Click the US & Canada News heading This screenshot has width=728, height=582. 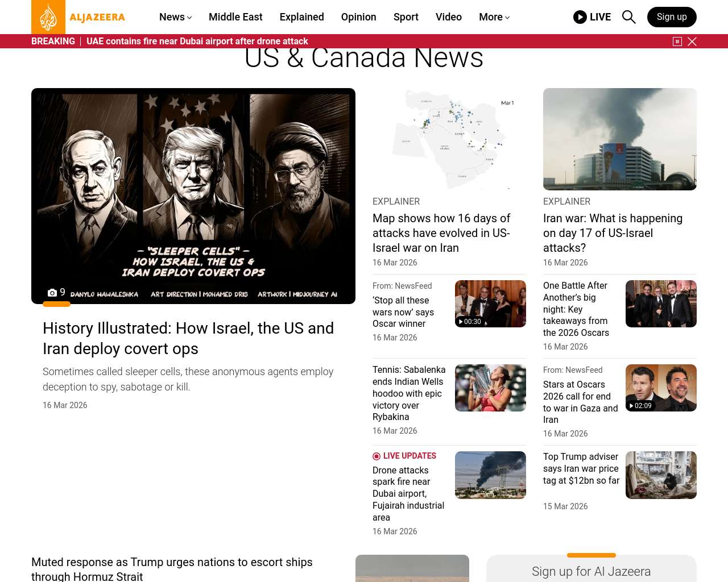pyautogui.click(x=364, y=58)
